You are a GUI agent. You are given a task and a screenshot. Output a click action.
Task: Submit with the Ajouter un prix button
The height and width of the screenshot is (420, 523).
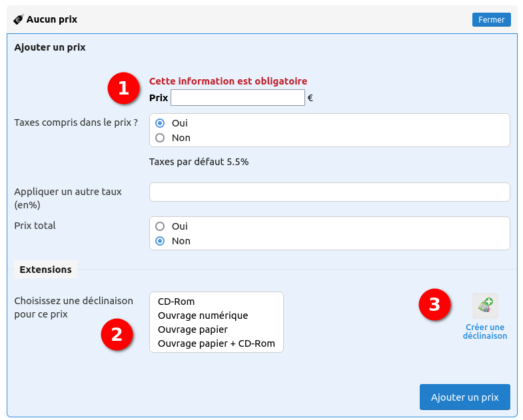(x=464, y=397)
